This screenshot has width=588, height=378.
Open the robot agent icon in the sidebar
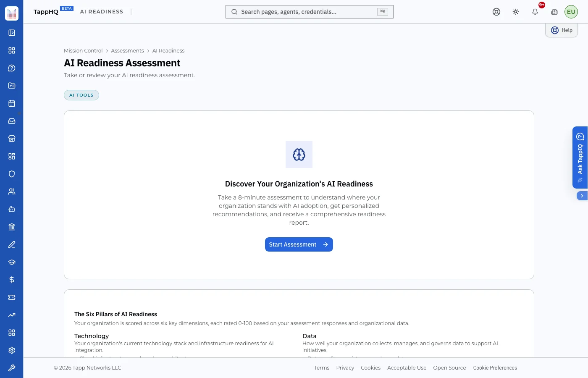(x=12, y=209)
